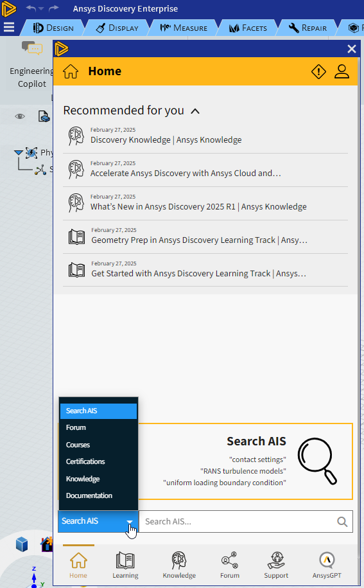Choose Forum from dropdown list
Screen dimensions: 364x588
pyautogui.click(x=98, y=427)
